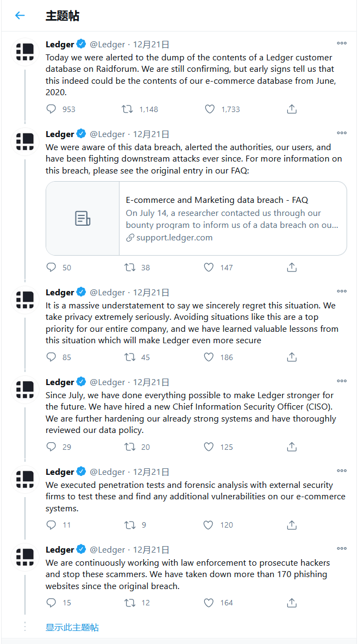This screenshot has height=644, width=358.
Task: Open the 12月21日 timestamp on the 'massive understatement' tweet
Action: point(151,293)
